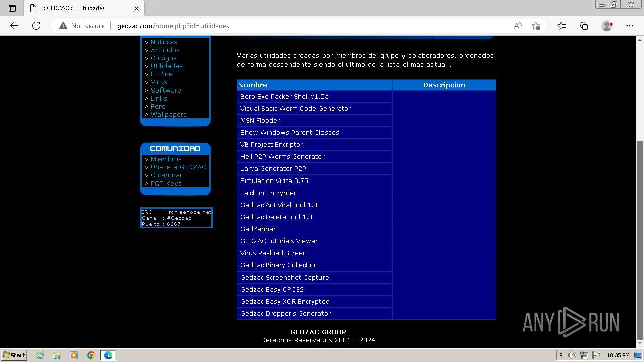Show hidden tray icons arrow
Image resolution: width=644 pixels, height=362 pixels.
coord(561,355)
